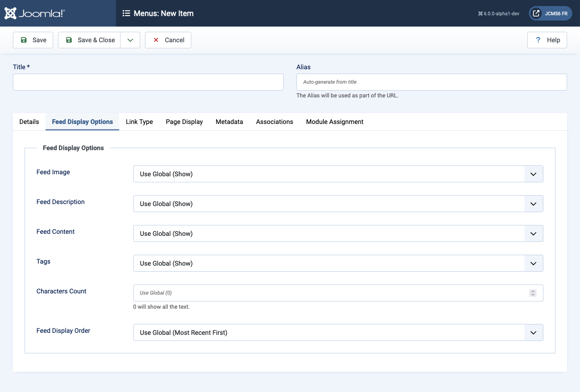Open the Feed Image dropdown
Viewport: 580px width, 392px height.
pyautogui.click(x=338, y=174)
